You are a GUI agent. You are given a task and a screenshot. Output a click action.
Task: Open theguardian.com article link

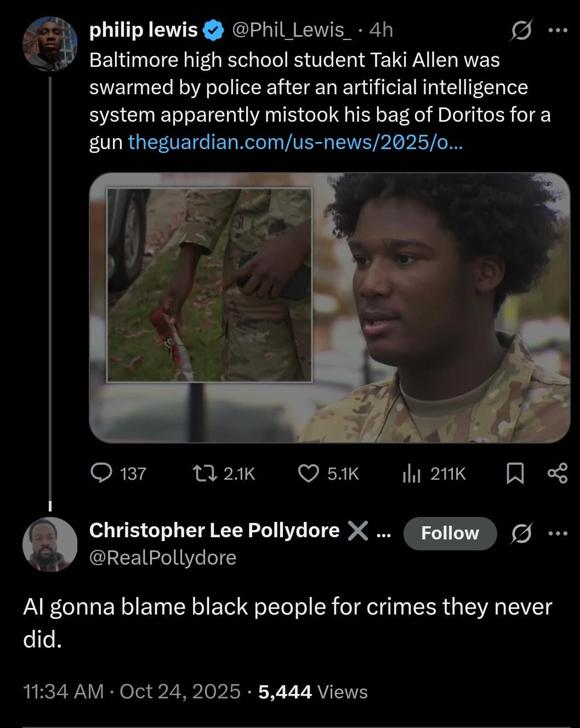coord(295,143)
